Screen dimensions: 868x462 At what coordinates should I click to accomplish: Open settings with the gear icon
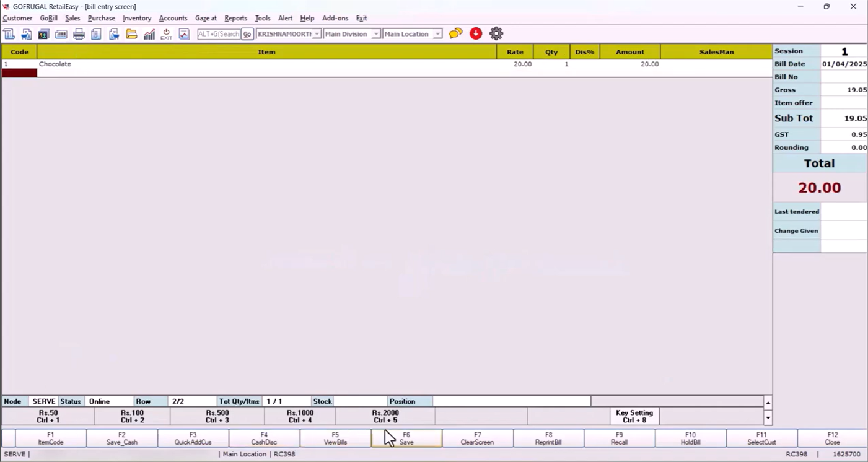click(496, 33)
